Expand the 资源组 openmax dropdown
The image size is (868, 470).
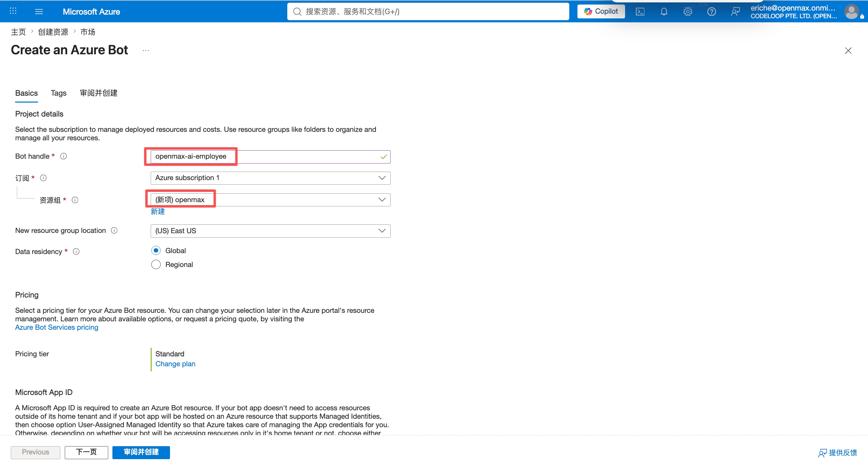(x=270, y=200)
